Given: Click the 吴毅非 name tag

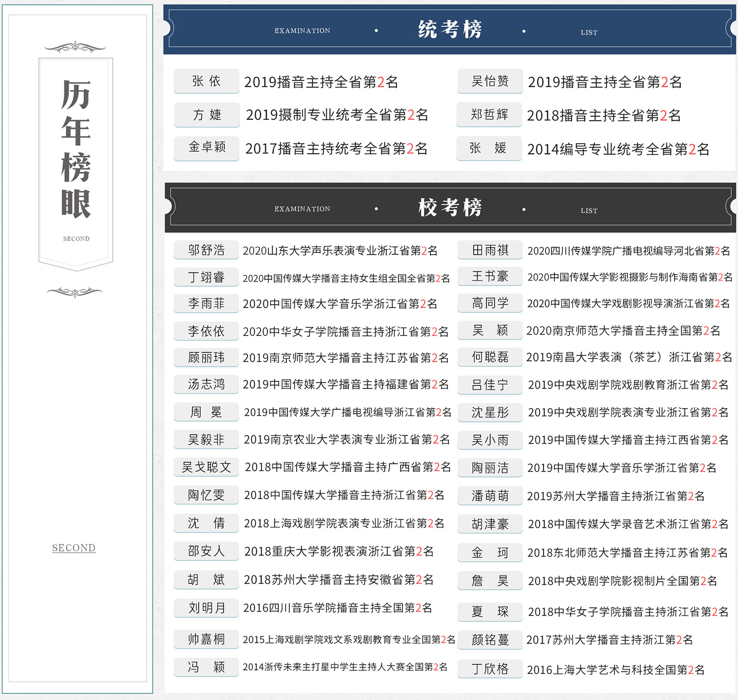Looking at the screenshot, I should (207, 440).
